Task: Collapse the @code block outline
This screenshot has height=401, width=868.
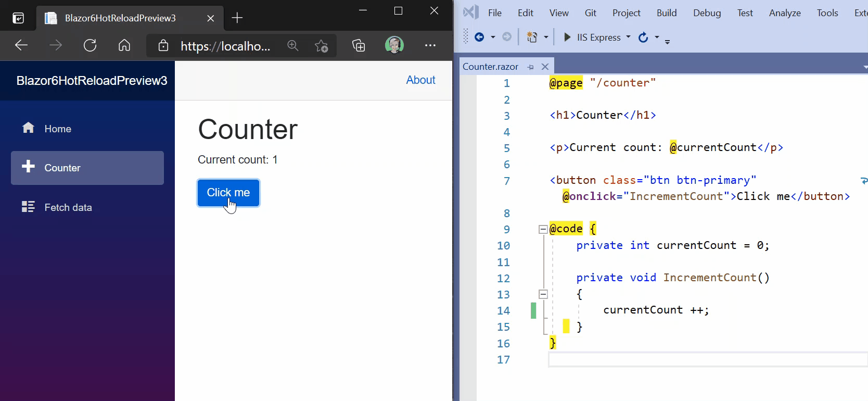Action: coord(543,229)
